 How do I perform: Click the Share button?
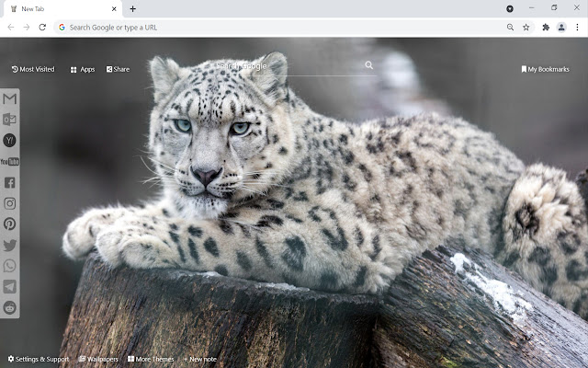(x=118, y=69)
